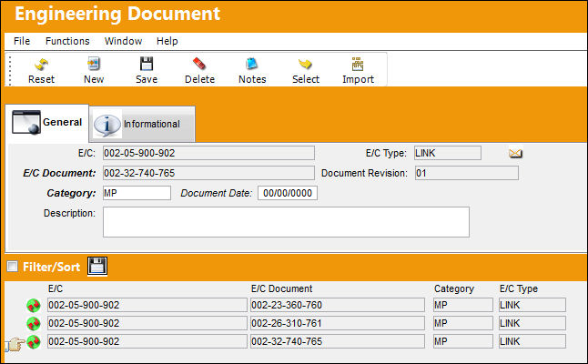Click LINK cell in 002-23-360-760 row
The image size is (588, 364).
tap(532, 305)
